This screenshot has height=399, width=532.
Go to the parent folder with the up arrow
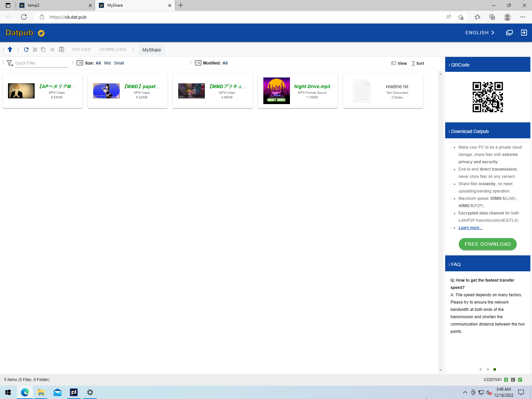(x=10, y=50)
